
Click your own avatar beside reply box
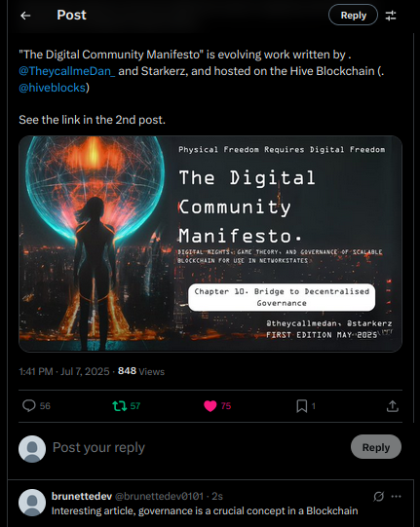point(32,449)
